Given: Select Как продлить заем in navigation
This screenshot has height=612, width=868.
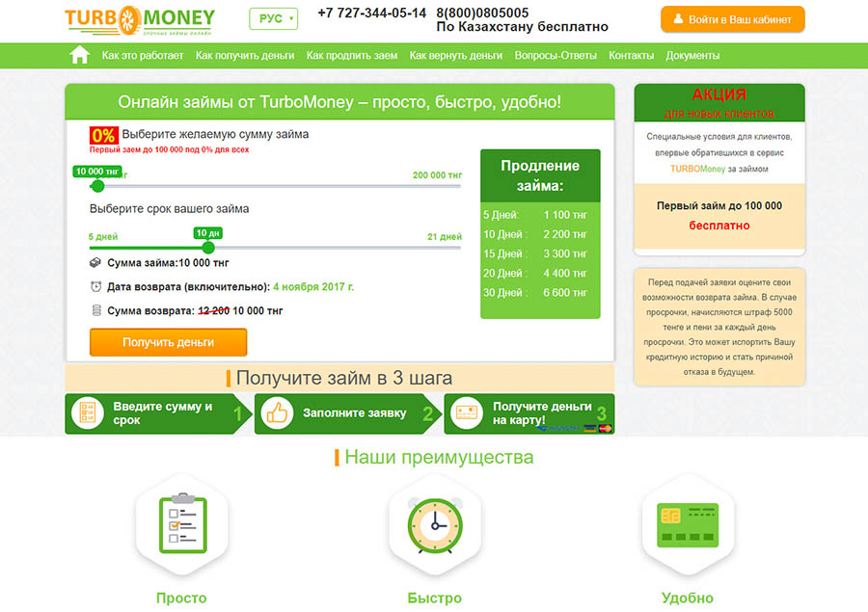Looking at the screenshot, I should (352, 56).
